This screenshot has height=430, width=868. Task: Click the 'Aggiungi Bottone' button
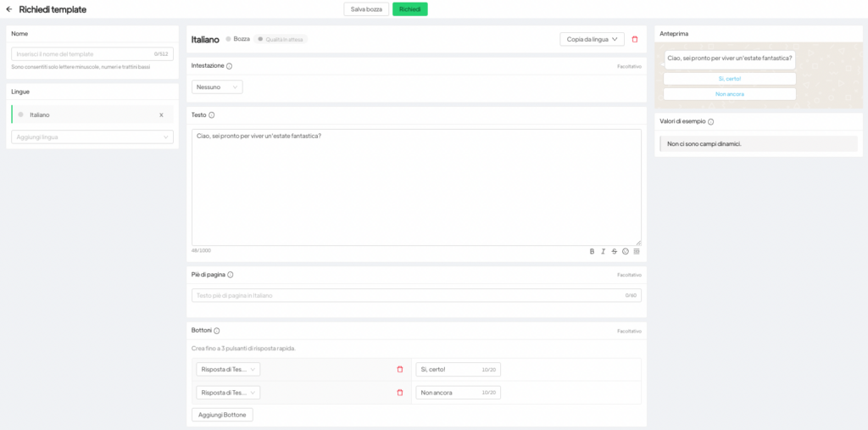(222, 415)
